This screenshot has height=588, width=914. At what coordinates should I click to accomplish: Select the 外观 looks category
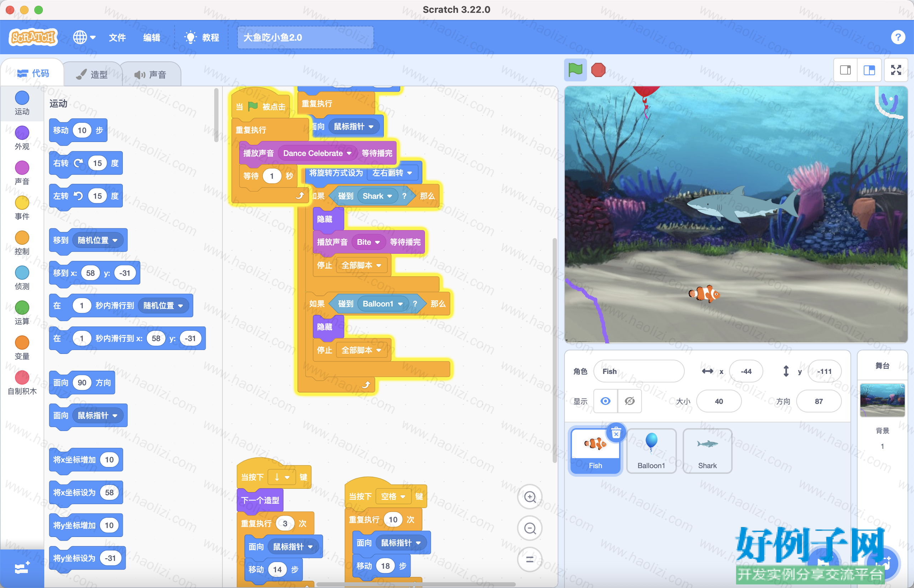(22, 138)
